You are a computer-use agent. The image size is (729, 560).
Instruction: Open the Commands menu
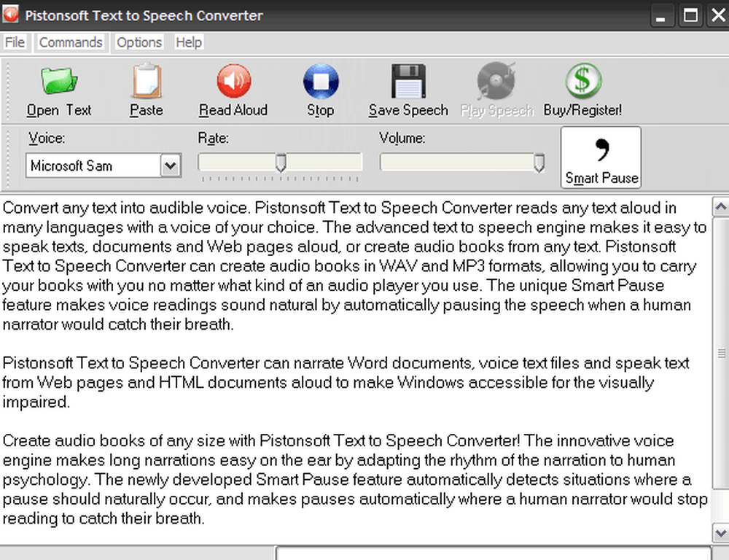pos(71,42)
